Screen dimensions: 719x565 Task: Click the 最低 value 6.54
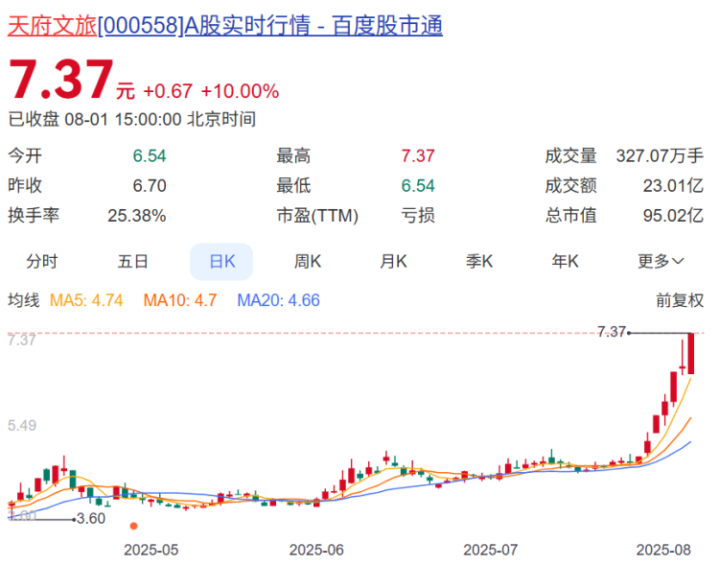[418, 186]
